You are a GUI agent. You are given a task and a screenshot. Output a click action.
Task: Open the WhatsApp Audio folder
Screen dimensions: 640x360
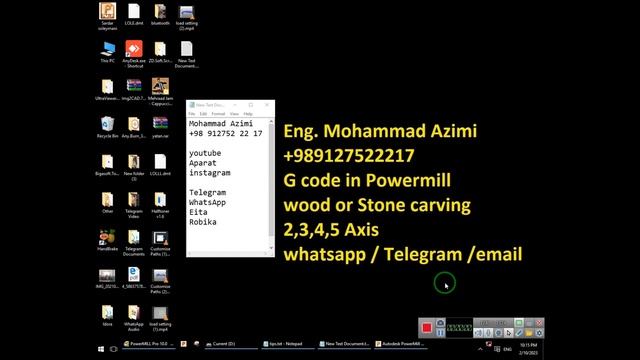coord(134,318)
